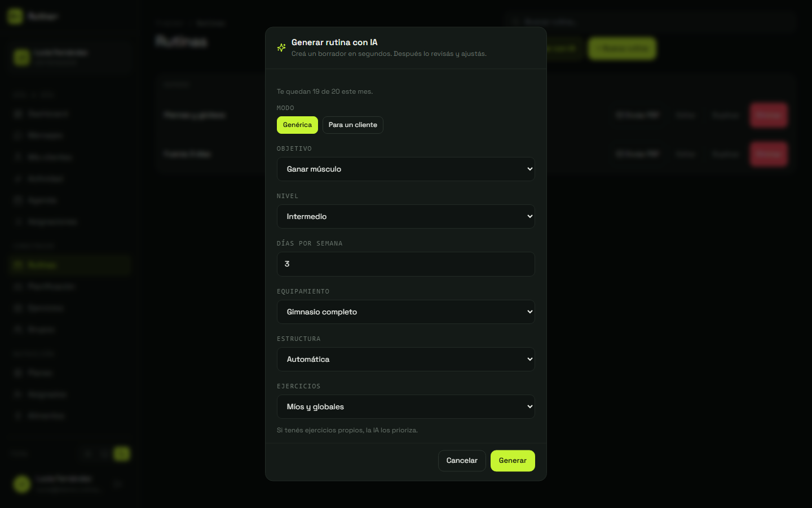Click the green Generar button

coord(513,461)
